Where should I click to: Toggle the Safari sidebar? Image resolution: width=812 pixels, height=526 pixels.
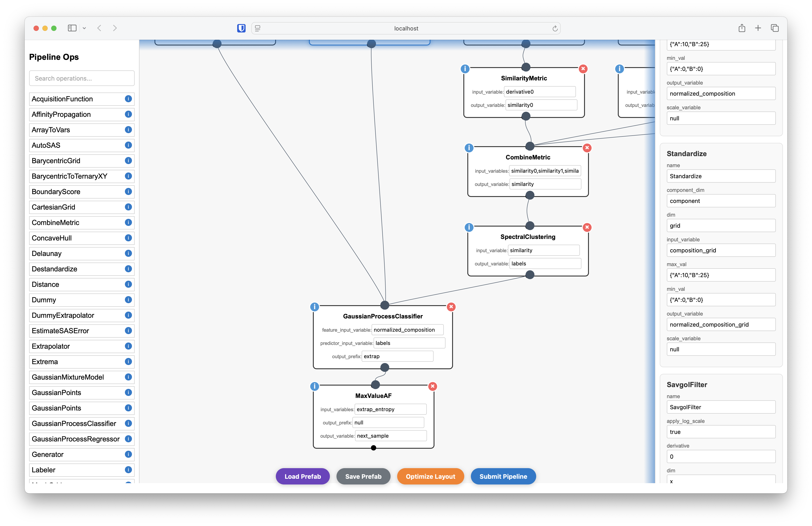(x=72, y=28)
